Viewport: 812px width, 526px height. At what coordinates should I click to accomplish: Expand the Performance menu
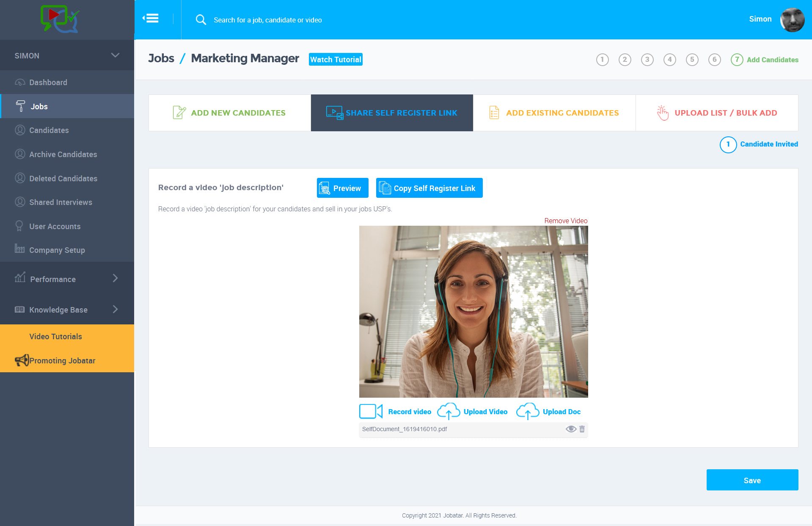click(x=115, y=279)
